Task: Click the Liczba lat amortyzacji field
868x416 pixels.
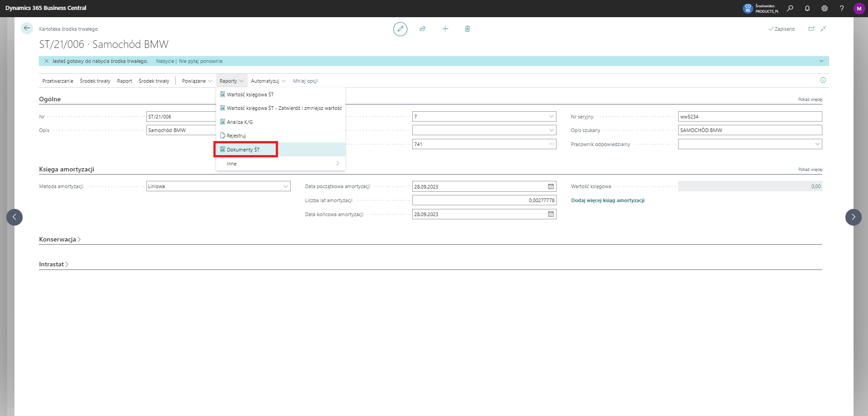Action: click(484, 200)
